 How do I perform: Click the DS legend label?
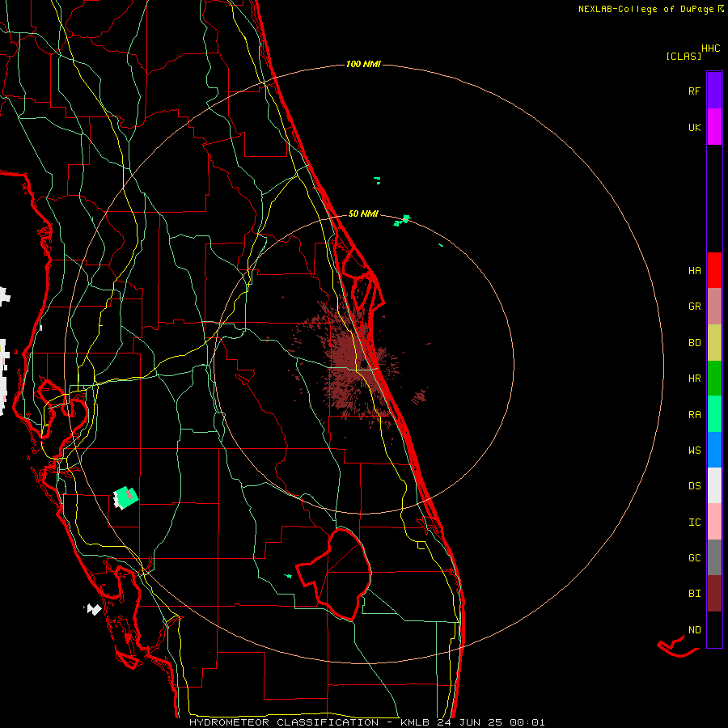694,486
